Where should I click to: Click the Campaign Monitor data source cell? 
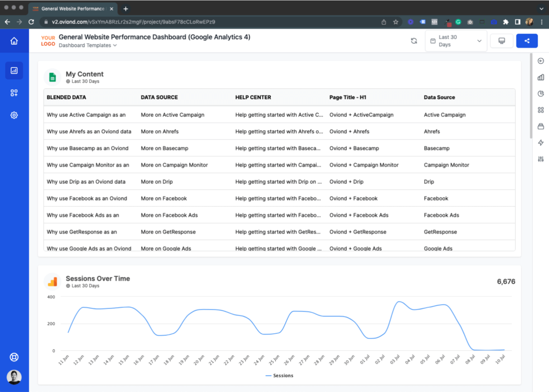(x=447, y=165)
